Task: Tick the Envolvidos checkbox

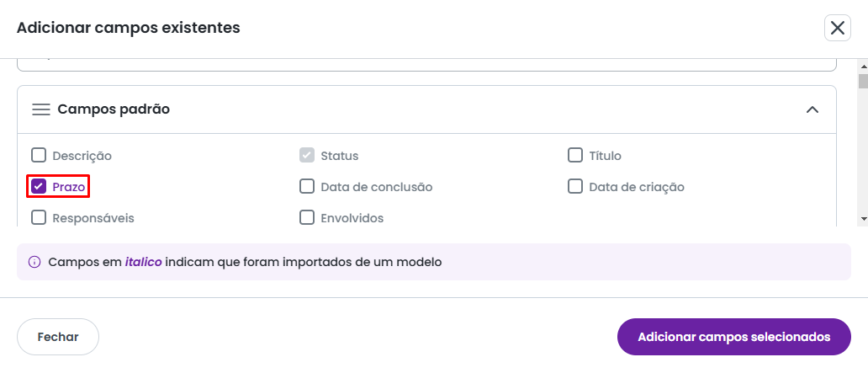Action: click(307, 217)
